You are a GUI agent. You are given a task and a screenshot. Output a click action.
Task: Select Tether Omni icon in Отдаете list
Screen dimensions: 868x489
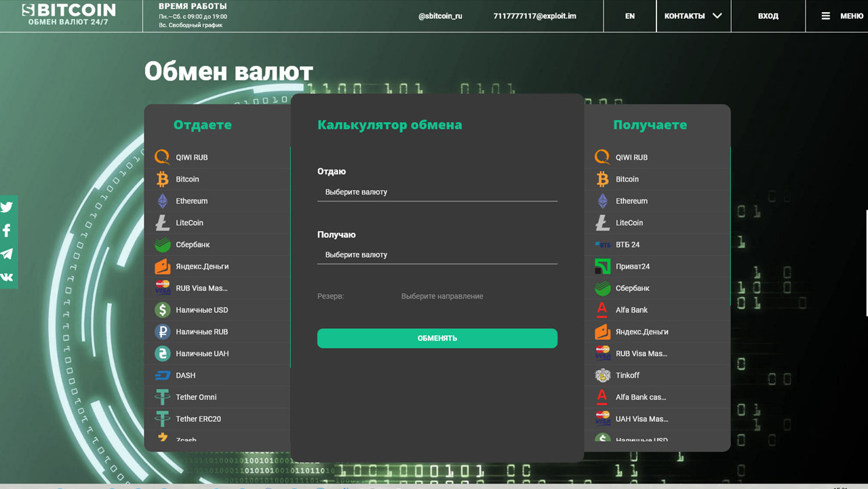tap(162, 397)
